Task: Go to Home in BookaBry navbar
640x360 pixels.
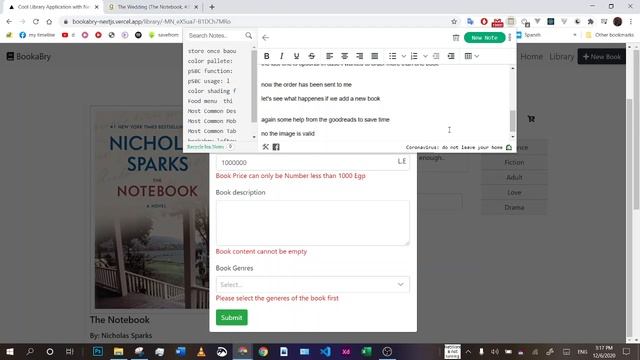Action: pos(531,56)
